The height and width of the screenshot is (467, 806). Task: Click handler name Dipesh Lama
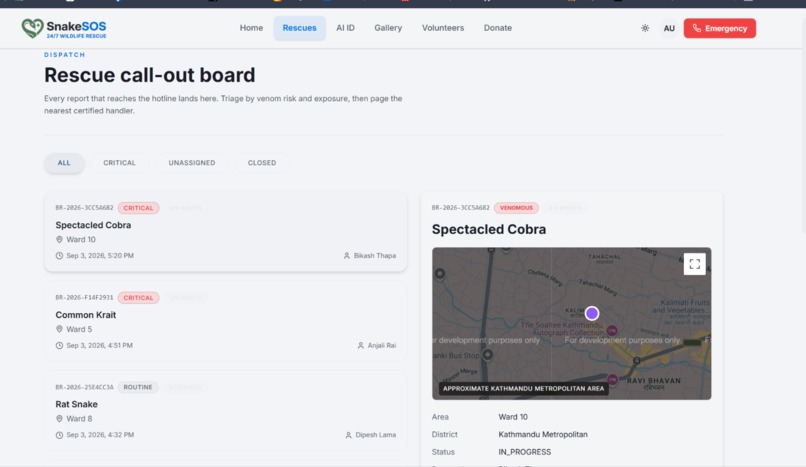(x=376, y=435)
